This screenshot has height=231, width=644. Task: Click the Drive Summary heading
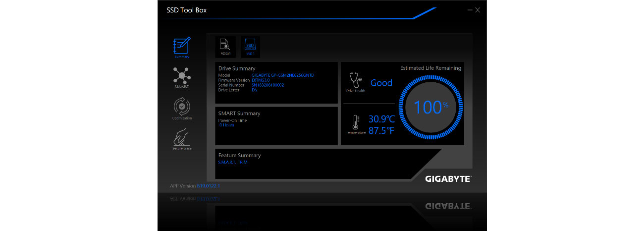click(x=237, y=68)
